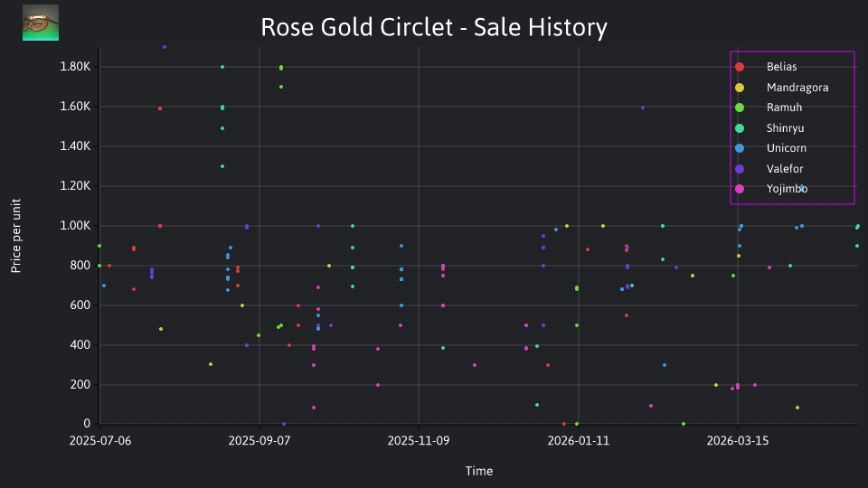The width and height of the screenshot is (868, 488).
Task: Toggle the Mandragora series in legend
Action: coord(797,88)
